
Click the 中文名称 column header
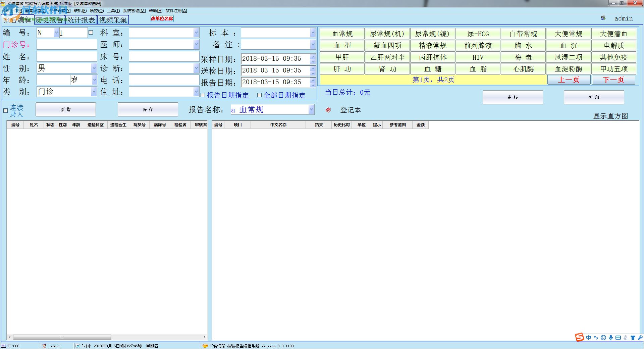click(278, 125)
